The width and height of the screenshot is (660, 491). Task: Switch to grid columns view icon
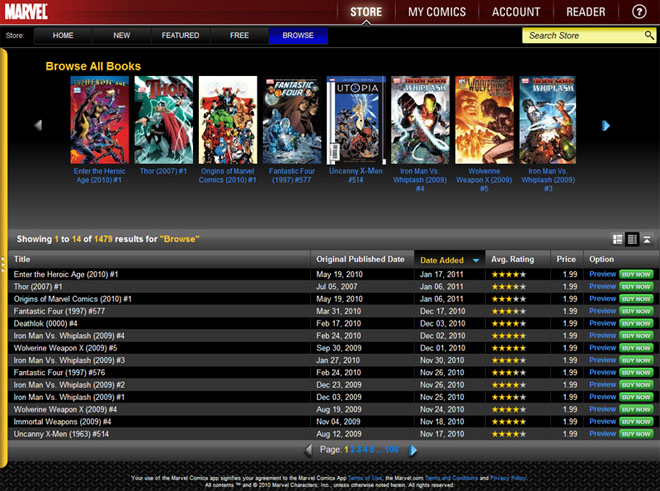[632, 239]
